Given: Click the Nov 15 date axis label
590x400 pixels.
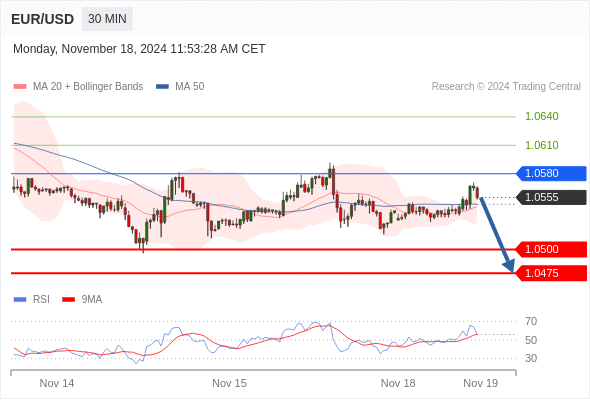Looking at the screenshot, I should [229, 383].
